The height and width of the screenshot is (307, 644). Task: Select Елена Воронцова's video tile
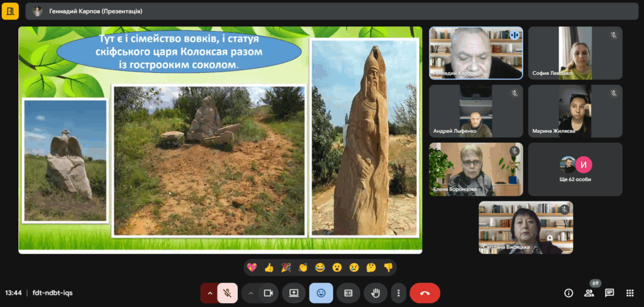pos(475,169)
